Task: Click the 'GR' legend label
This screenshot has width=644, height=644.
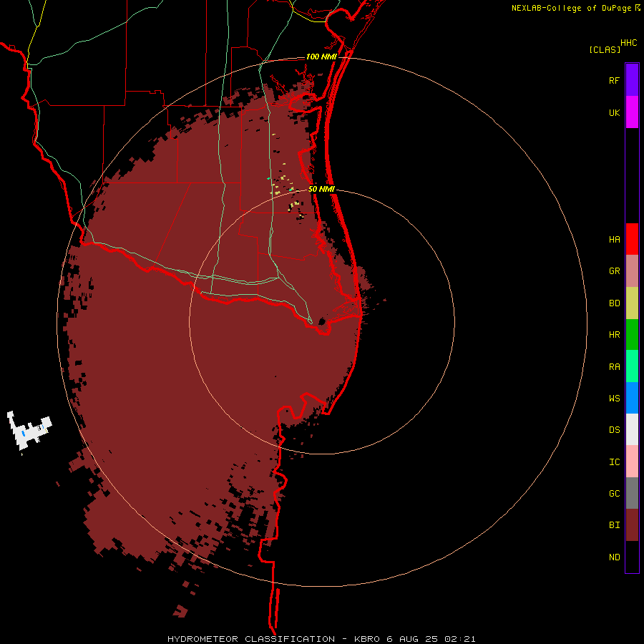Action: coord(614,271)
